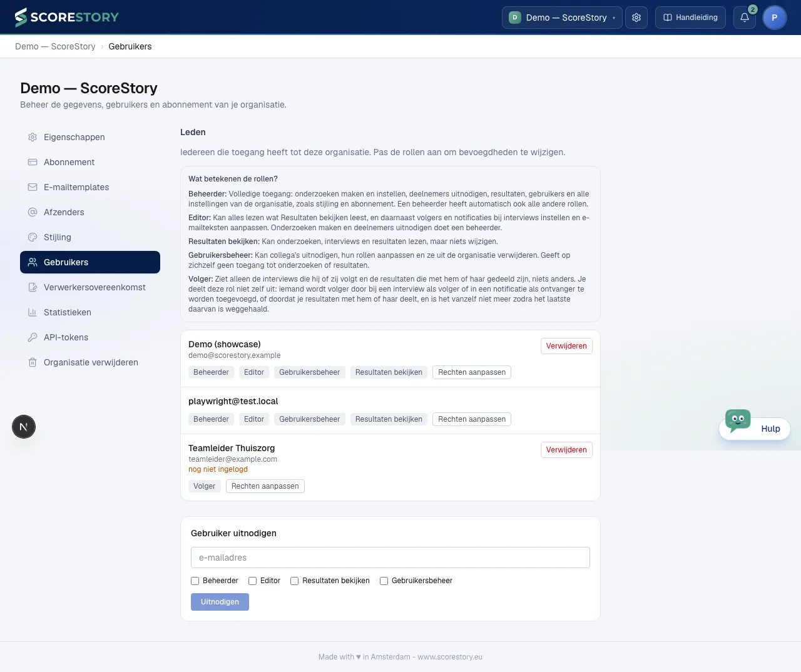Open Stijling in sidebar

click(x=90, y=237)
